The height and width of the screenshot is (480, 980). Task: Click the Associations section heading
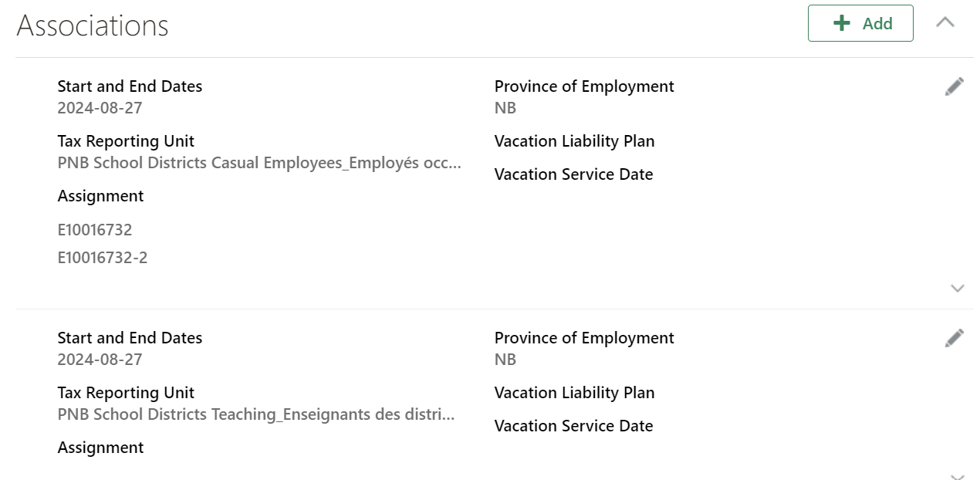[93, 25]
